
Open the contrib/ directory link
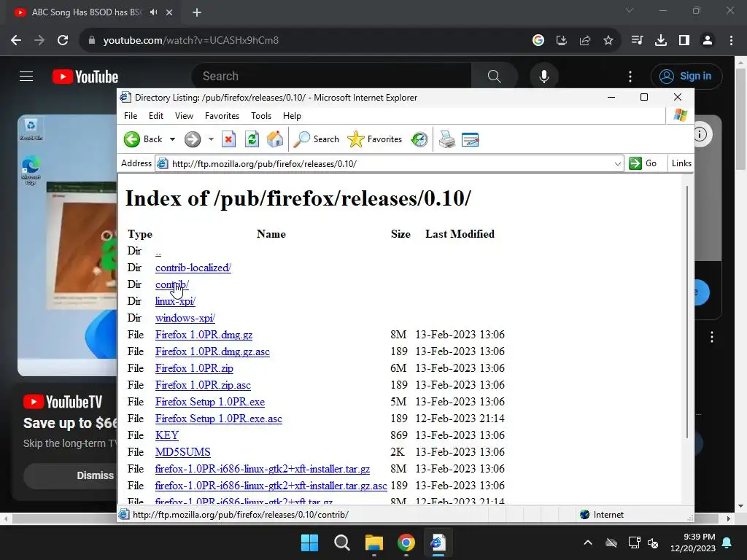(172, 284)
